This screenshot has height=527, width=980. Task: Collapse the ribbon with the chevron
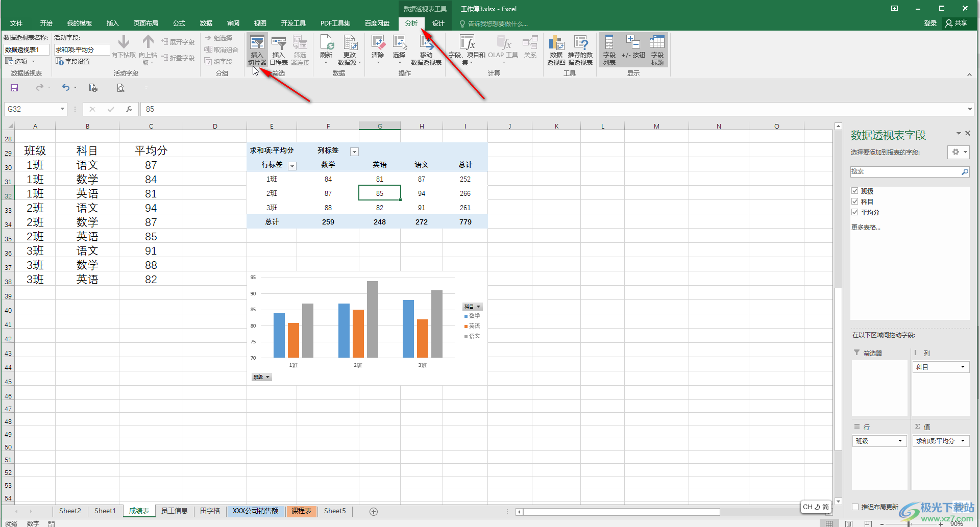(x=969, y=74)
